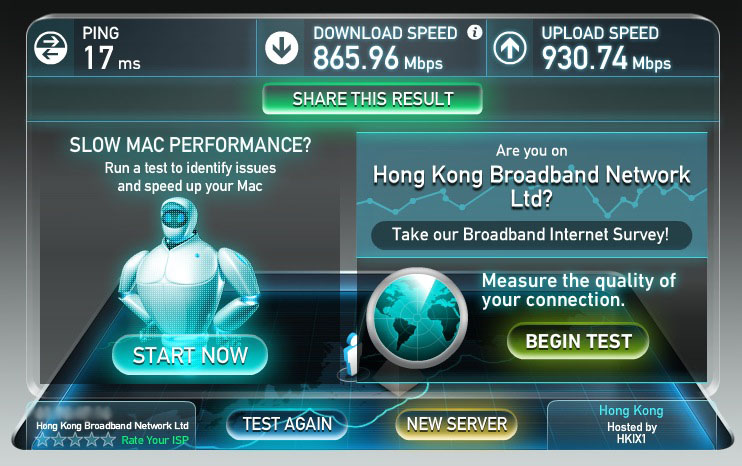Image resolution: width=742 pixels, height=466 pixels.
Task: Click the 865.96 Mbps download result
Action: tap(378, 59)
